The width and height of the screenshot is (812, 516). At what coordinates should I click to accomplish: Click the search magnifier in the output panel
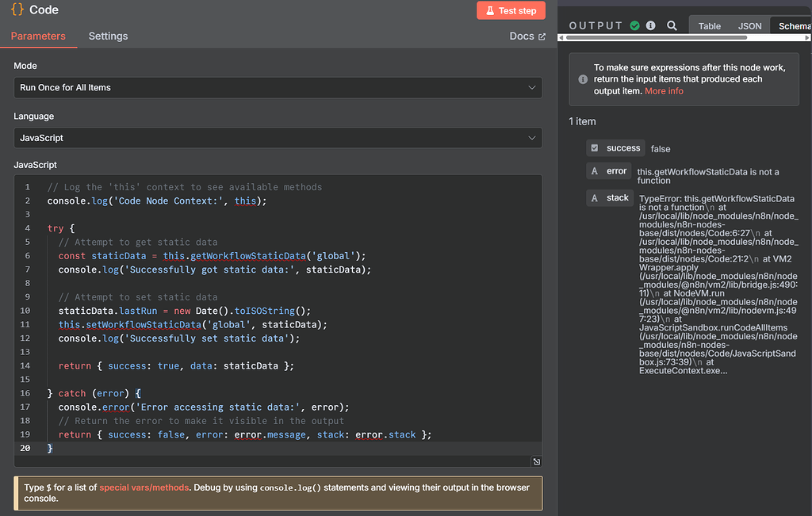tap(672, 25)
